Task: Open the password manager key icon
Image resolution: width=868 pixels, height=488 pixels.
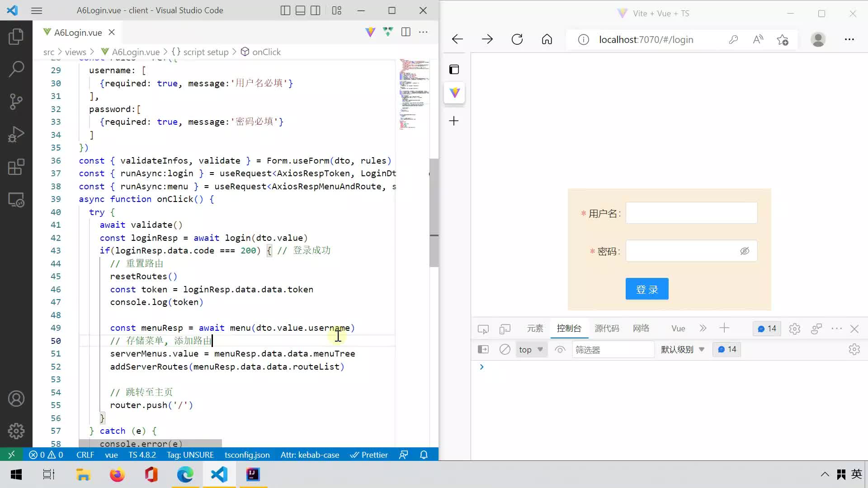Action: (733, 39)
